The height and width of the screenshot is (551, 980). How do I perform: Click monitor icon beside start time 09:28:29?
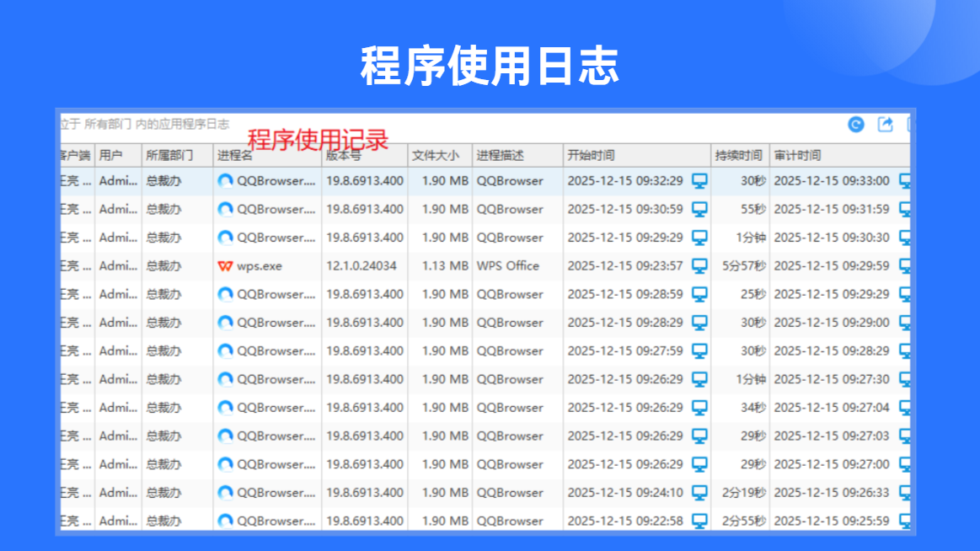(699, 323)
